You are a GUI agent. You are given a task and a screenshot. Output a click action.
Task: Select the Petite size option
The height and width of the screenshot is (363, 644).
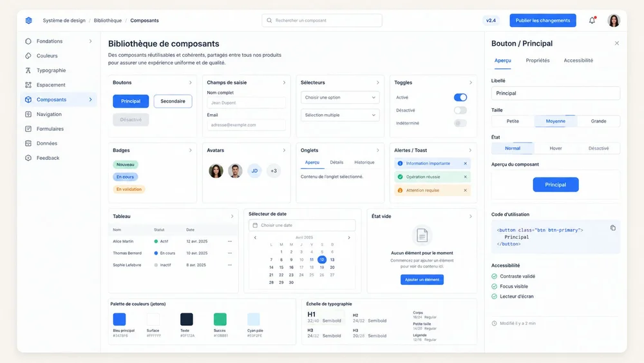pyautogui.click(x=513, y=121)
